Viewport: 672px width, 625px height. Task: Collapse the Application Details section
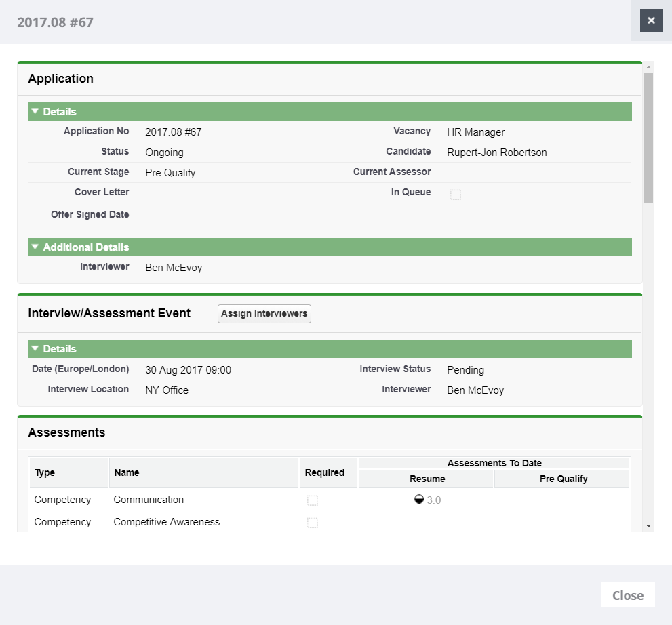36,112
